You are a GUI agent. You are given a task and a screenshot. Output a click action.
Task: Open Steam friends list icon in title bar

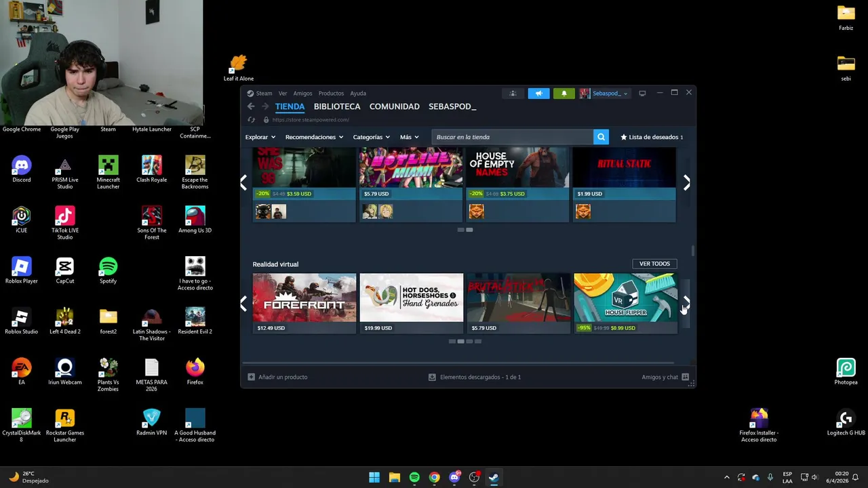coord(513,94)
